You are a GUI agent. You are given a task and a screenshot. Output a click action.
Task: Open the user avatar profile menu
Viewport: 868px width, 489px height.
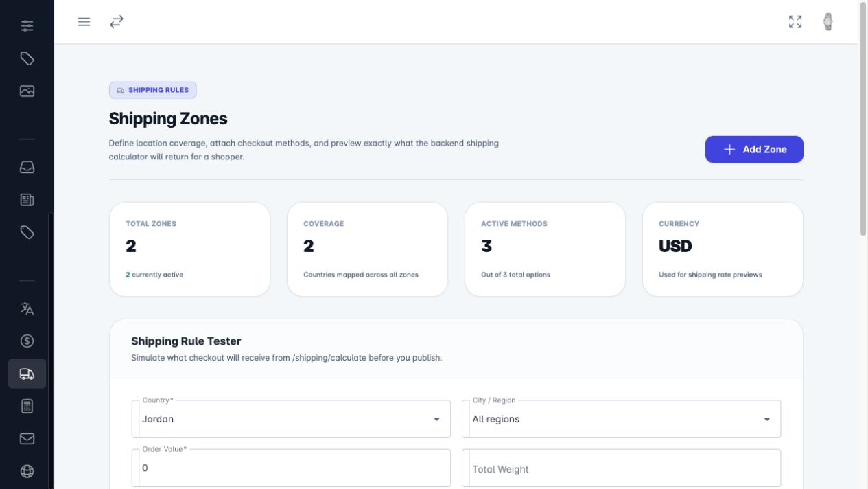tap(828, 22)
